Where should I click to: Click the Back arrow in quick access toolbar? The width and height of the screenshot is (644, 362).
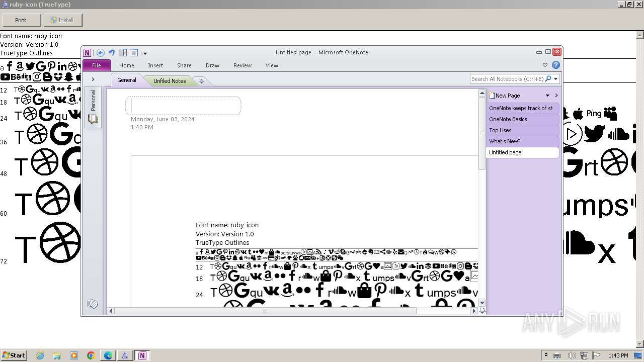click(101, 52)
